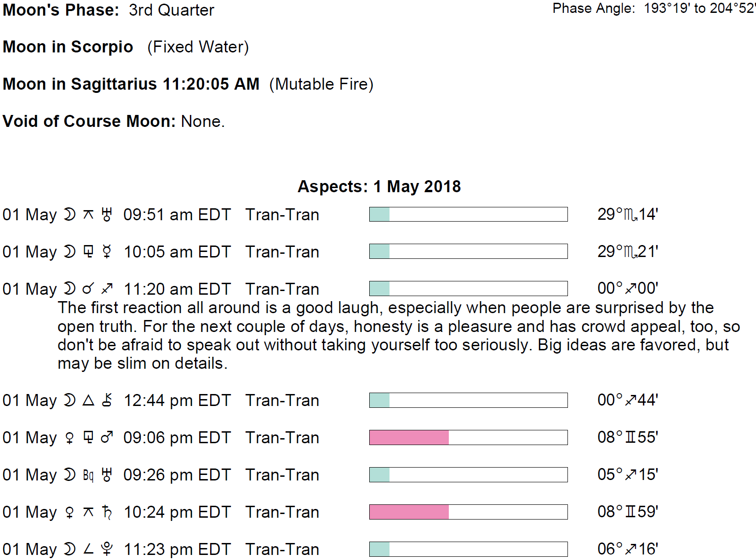The width and height of the screenshot is (756, 560).
Task: Click the Venus glyph in the 10:24 pm row
Action: [x=69, y=512]
